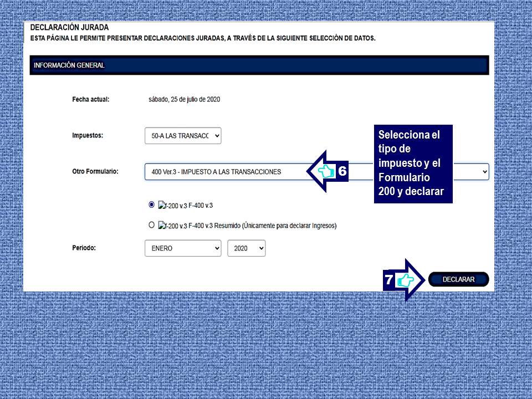Select the F-400 v.3 Resumido radio option
The height and width of the screenshot is (399, 532).
151,225
